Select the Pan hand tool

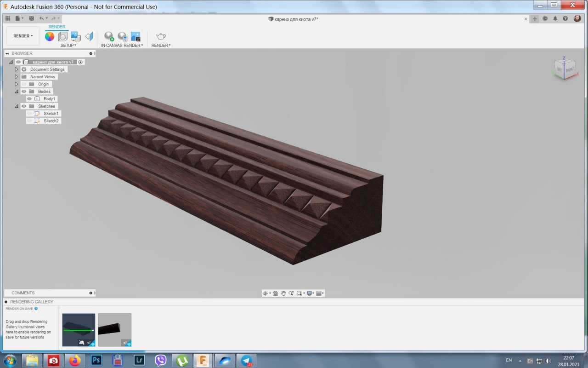tap(283, 293)
